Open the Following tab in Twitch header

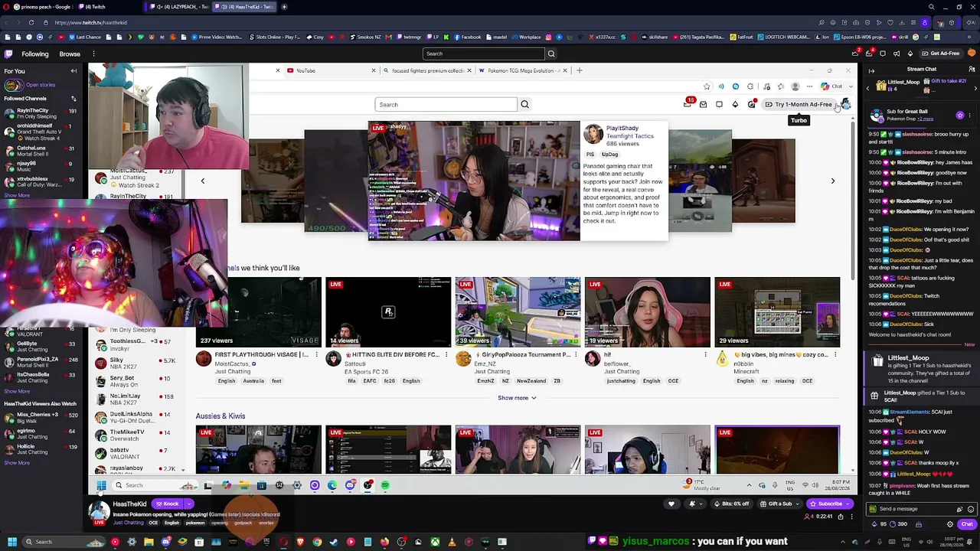point(34,54)
